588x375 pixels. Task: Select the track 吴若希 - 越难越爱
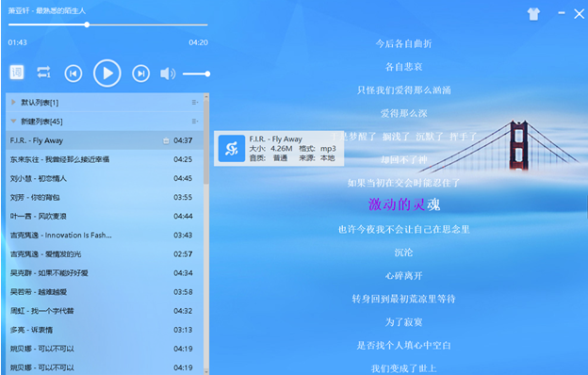105,292
